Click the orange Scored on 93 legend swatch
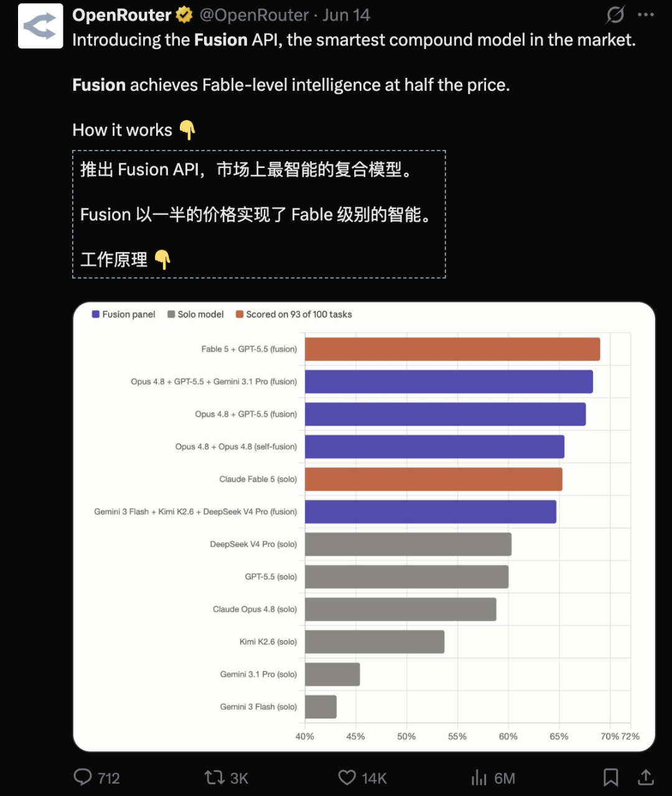 [240, 314]
